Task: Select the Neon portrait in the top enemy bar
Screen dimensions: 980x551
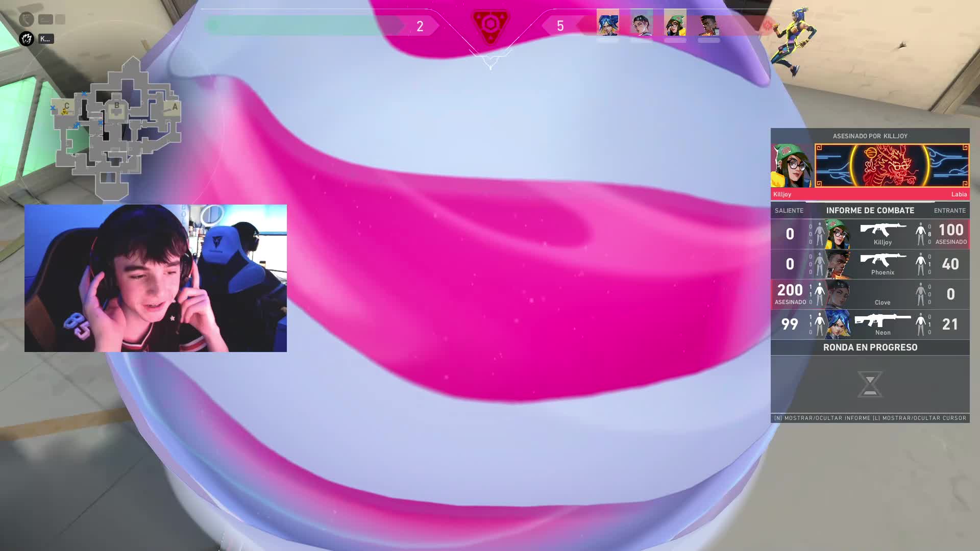Action: pyautogui.click(x=607, y=23)
